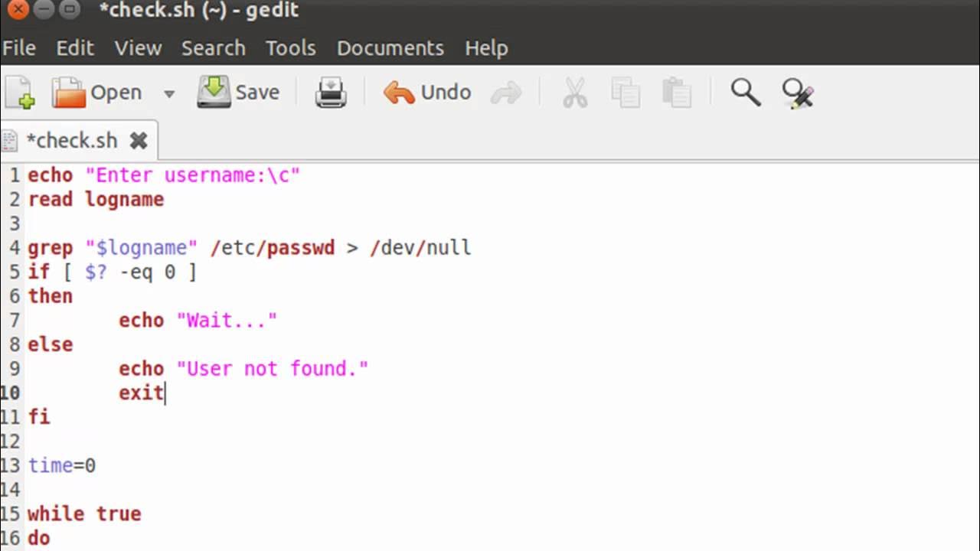Click the Redo arrow icon

click(505, 93)
